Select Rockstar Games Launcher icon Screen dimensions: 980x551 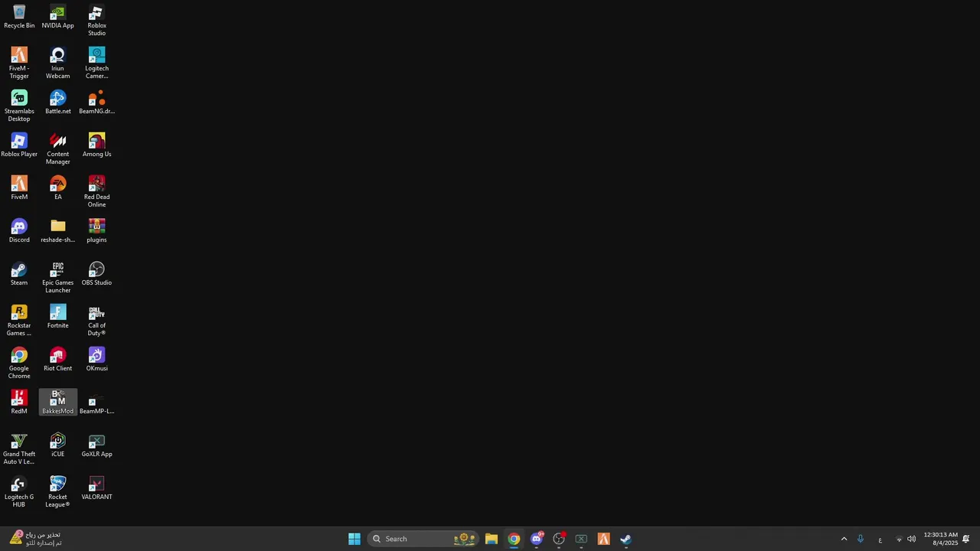[x=19, y=321]
